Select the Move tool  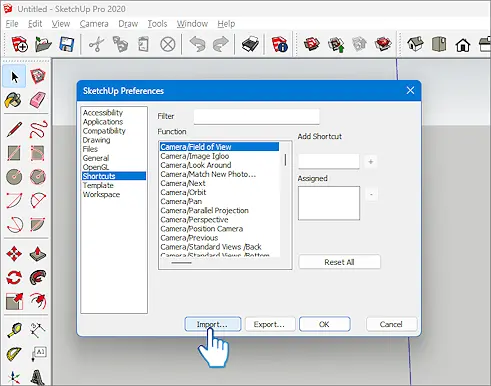point(14,254)
